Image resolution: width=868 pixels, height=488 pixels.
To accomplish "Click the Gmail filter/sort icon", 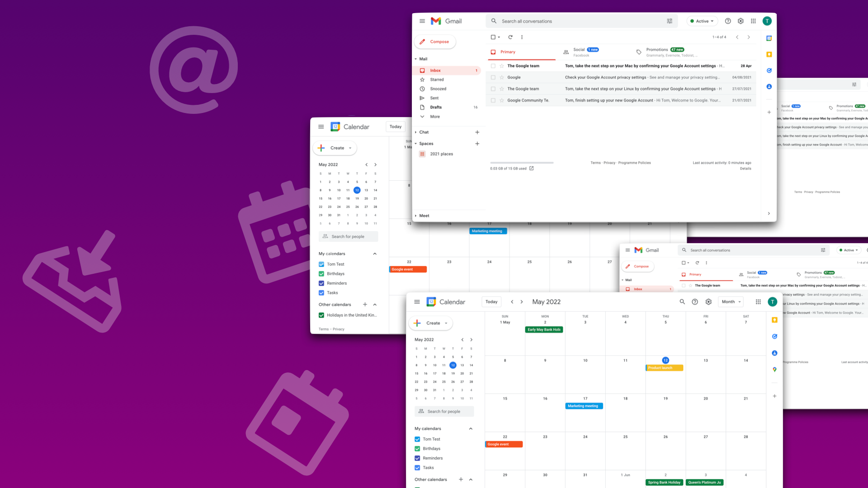I will point(670,21).
